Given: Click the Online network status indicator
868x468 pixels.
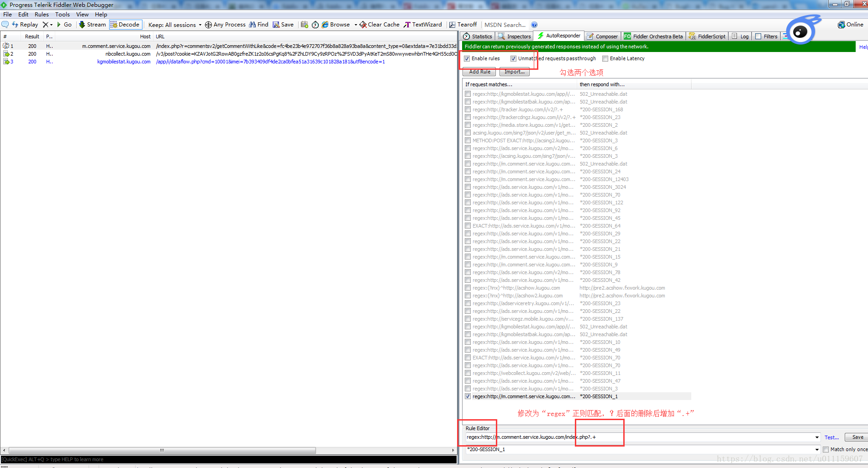Looking at the screenshot, I should [x=851, y=25].
